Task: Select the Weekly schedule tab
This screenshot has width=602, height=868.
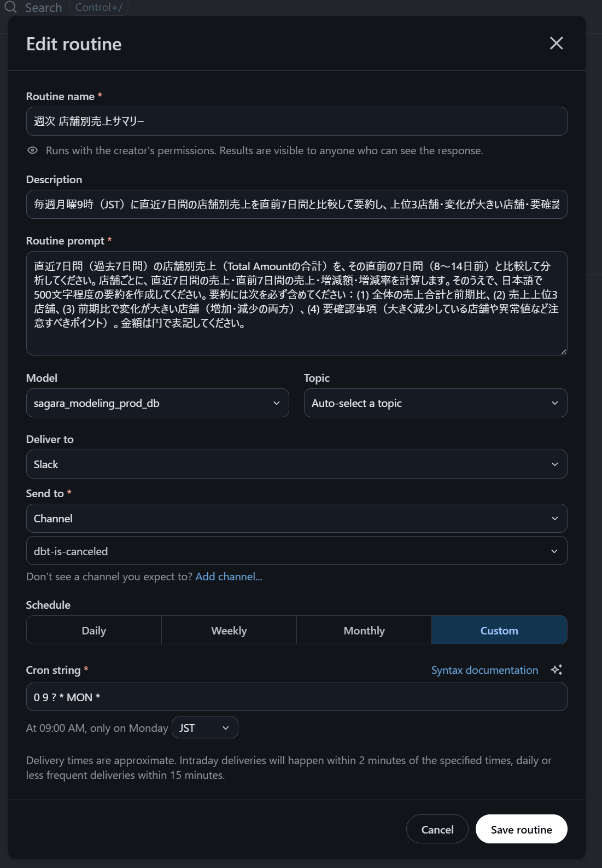Action: [229, 630]
